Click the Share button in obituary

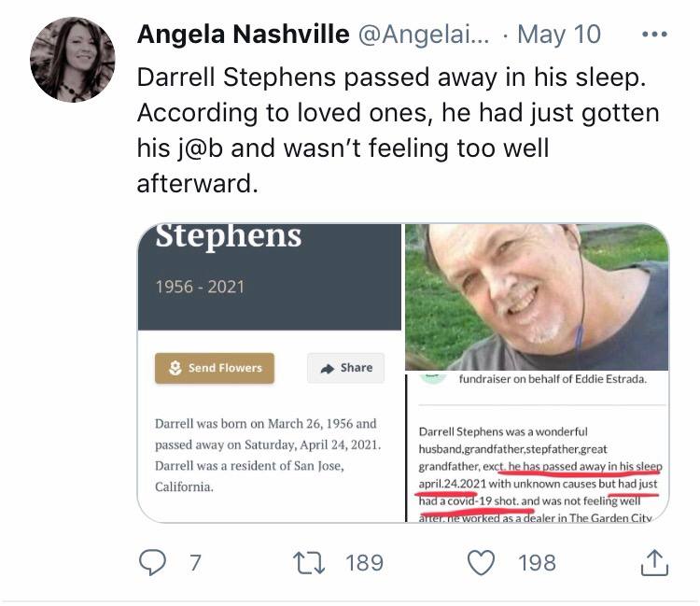[x=346, y=368]
